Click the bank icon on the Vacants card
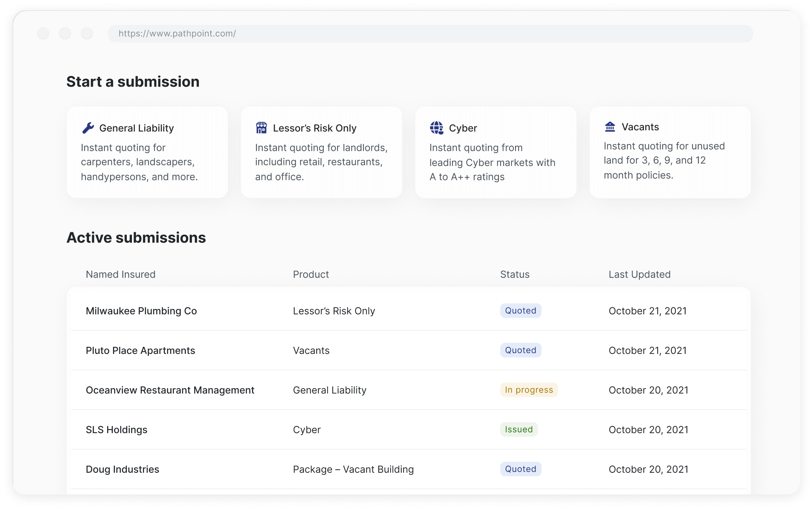The width and height of the screenshot is (812, 509). pos(610,127)
